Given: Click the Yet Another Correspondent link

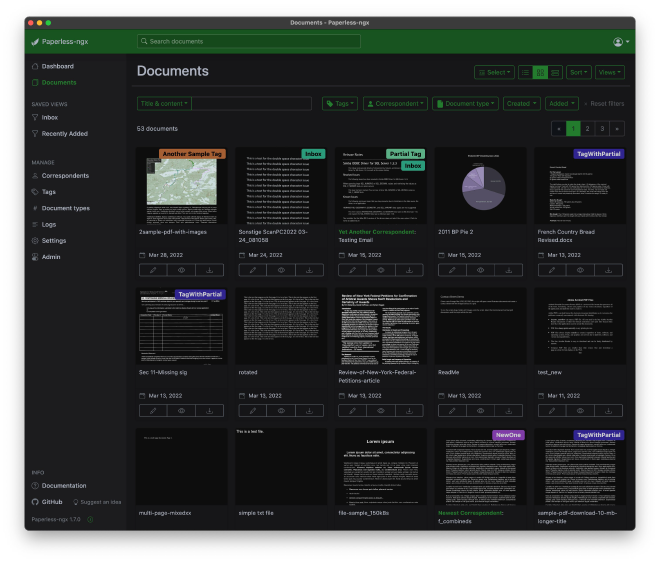Looking at the screenshot, I should 377,232.
